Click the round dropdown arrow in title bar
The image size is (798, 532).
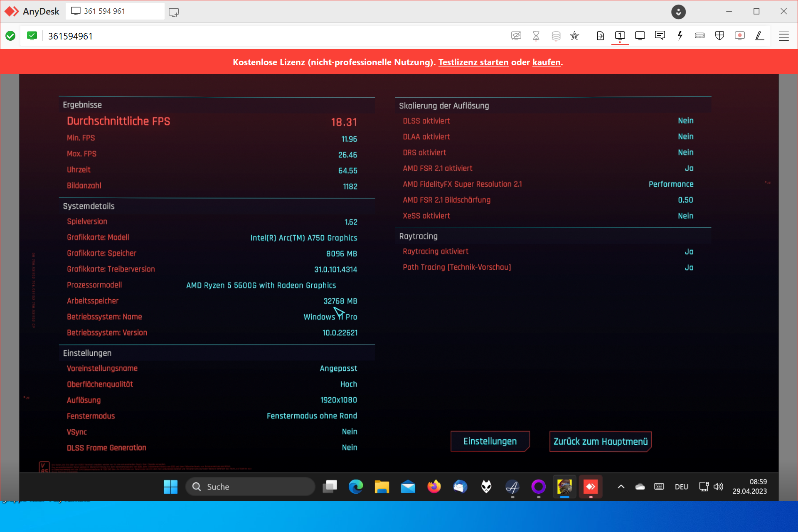[x=678, y=12]
